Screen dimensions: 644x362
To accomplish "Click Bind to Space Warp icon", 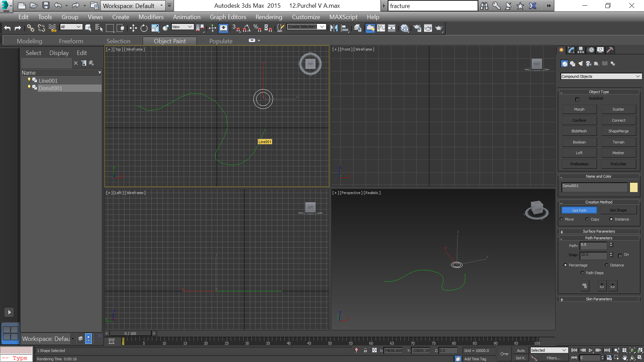I will pos(52,28).
